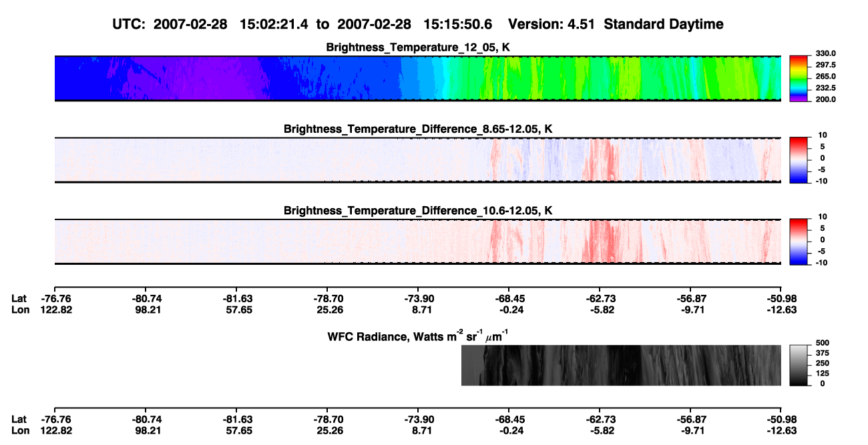Screen dimensions: 868x445
Task: Click the red-blue colorbar beside the 10.6-12.05 panel
Action: 799,242
